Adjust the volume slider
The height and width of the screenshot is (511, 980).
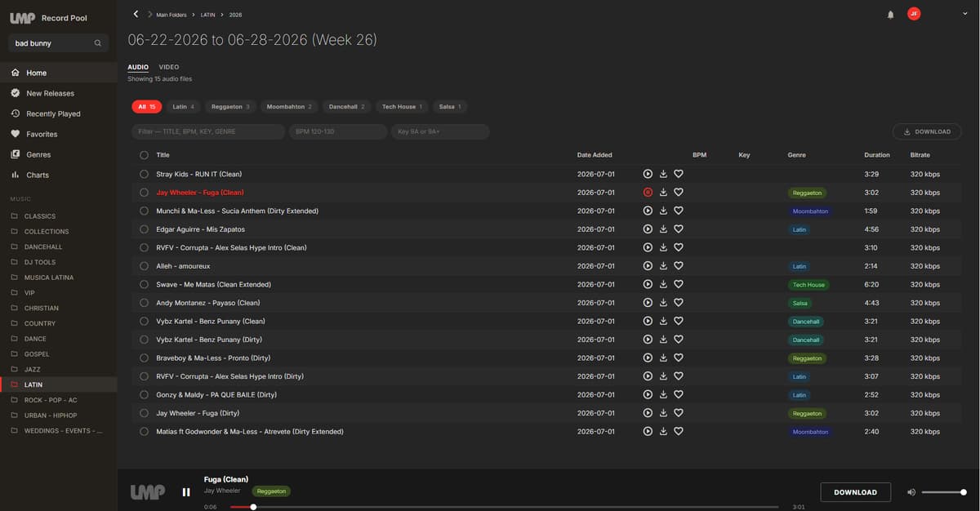click(x=944, y=492)
